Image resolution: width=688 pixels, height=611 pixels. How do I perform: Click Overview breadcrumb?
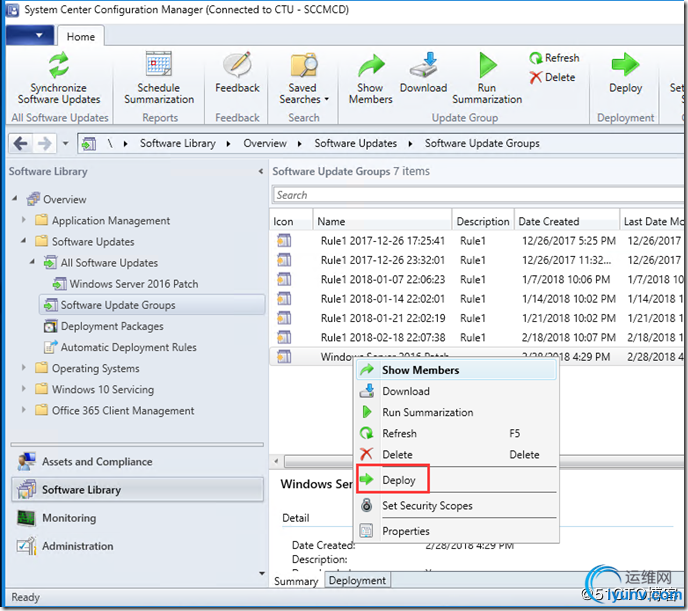[x=265, y=143]
